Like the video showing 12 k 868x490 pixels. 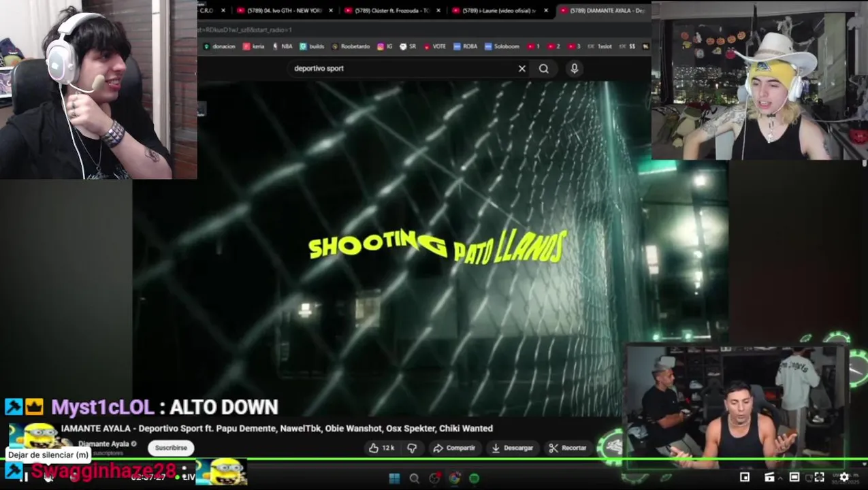coord(382,448)
